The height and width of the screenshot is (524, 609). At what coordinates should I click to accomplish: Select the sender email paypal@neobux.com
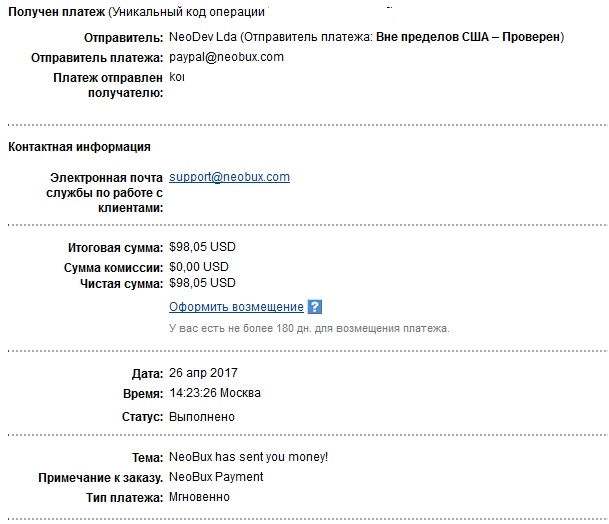pyautogui.click(x=226, y=57)
